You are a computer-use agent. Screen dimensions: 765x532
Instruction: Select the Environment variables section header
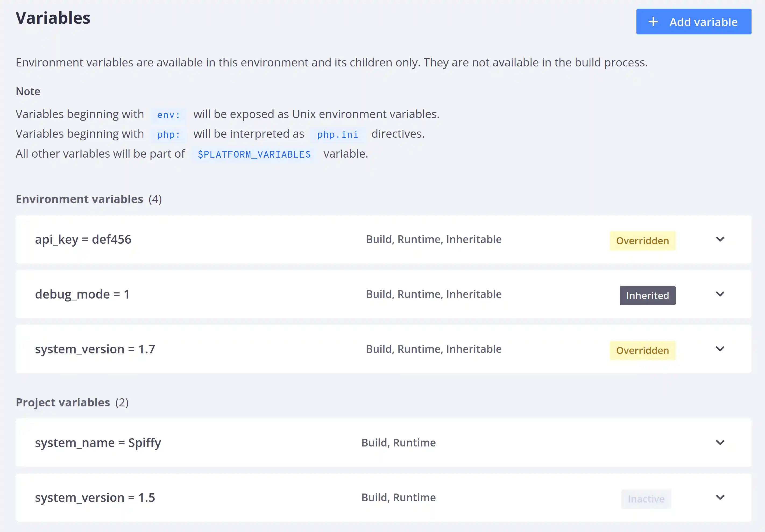tap(79, 199)
